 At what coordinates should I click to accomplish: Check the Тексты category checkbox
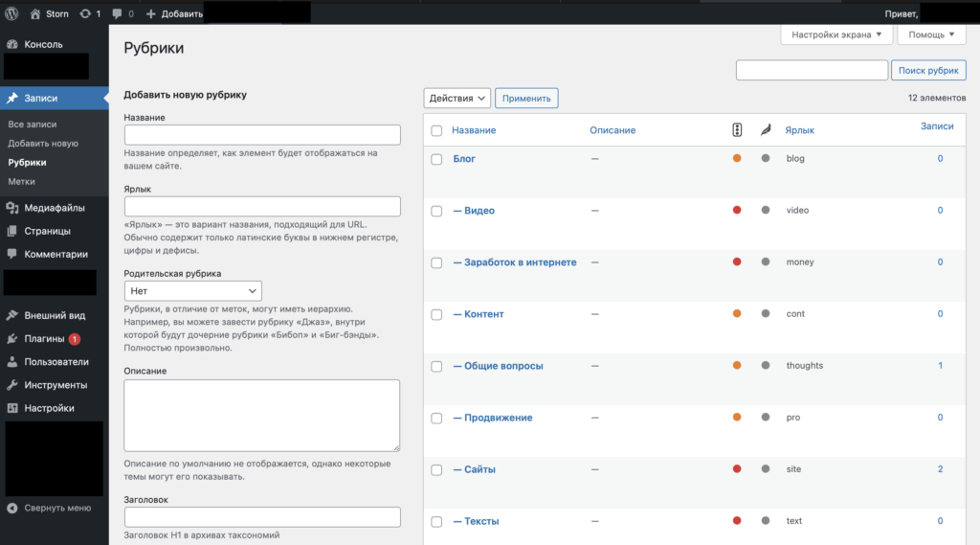(436, 522)
